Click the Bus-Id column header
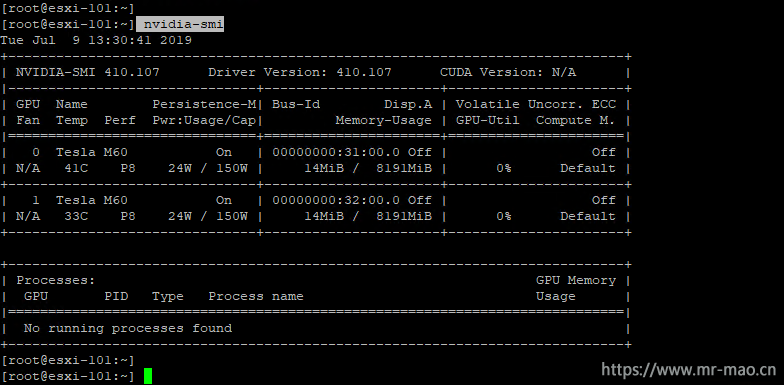784x385 pixels. click(296, 104)
